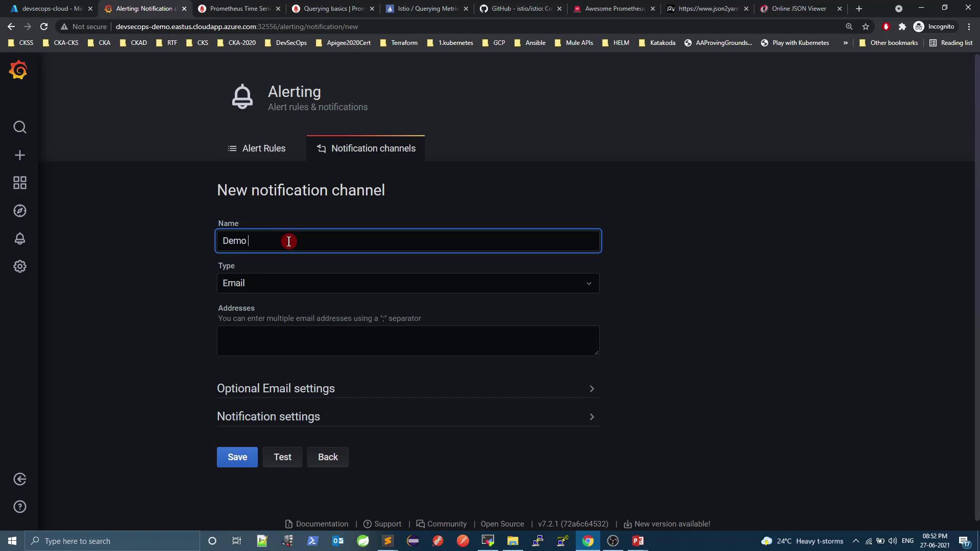Click the Test button
This screenshot has height=551, width=980.
point(282,457)
